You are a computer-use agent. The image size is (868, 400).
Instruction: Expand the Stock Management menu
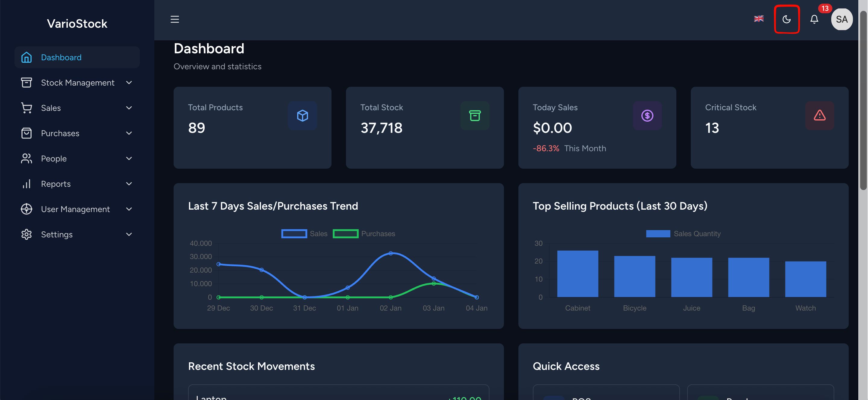pos(77,83)
